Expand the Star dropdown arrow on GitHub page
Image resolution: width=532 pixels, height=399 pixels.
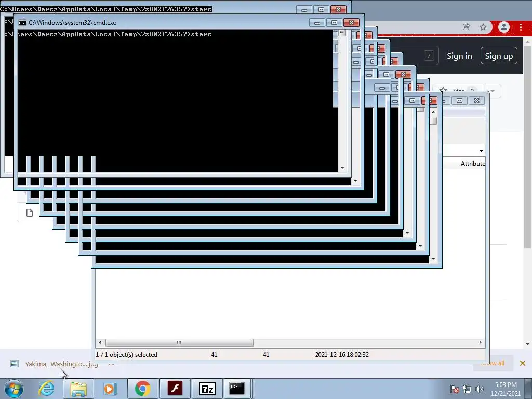tap(493, 91)
